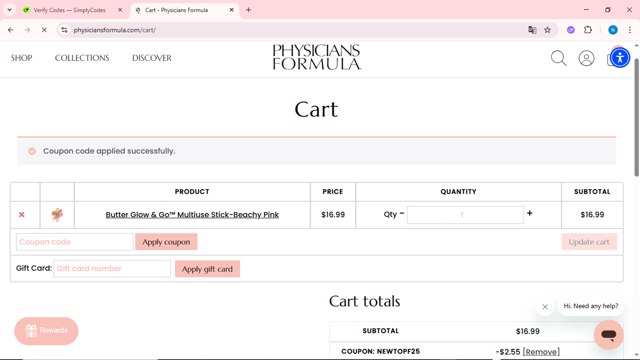Click the Gift card number field

[x=112, y=269]
